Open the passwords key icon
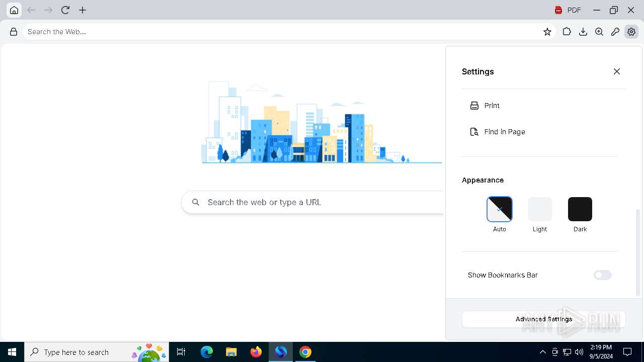The image size is (644, 362). coord(615,32)
